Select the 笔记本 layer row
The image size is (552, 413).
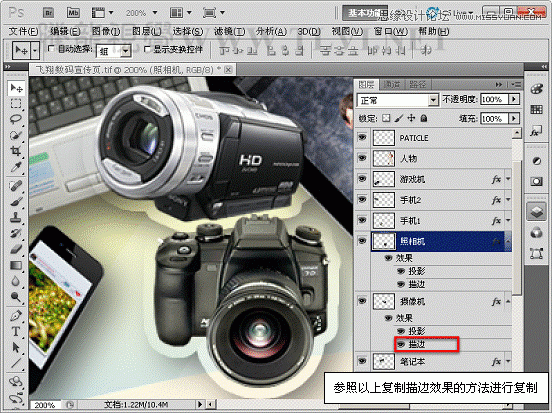434,361
